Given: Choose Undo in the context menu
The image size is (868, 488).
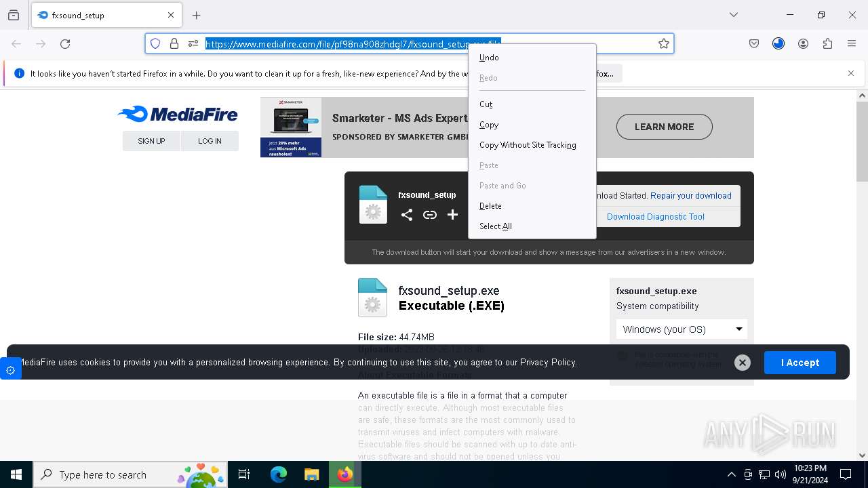Looking at the screenshot, I should [532, 58].
